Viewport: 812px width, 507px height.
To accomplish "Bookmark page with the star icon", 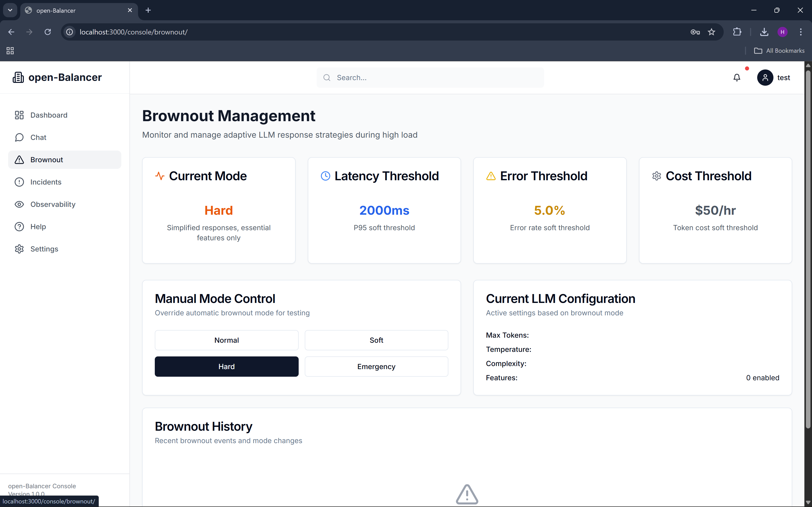I will (711, 32).
